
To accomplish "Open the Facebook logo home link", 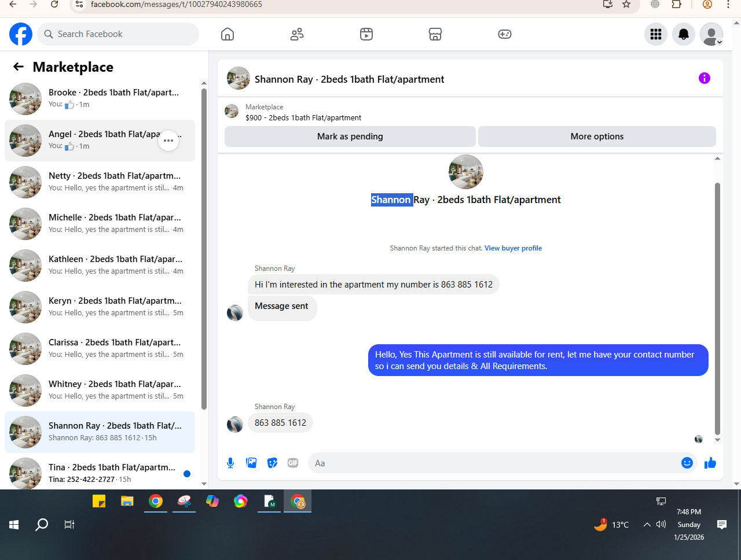I will coord(21,34).
